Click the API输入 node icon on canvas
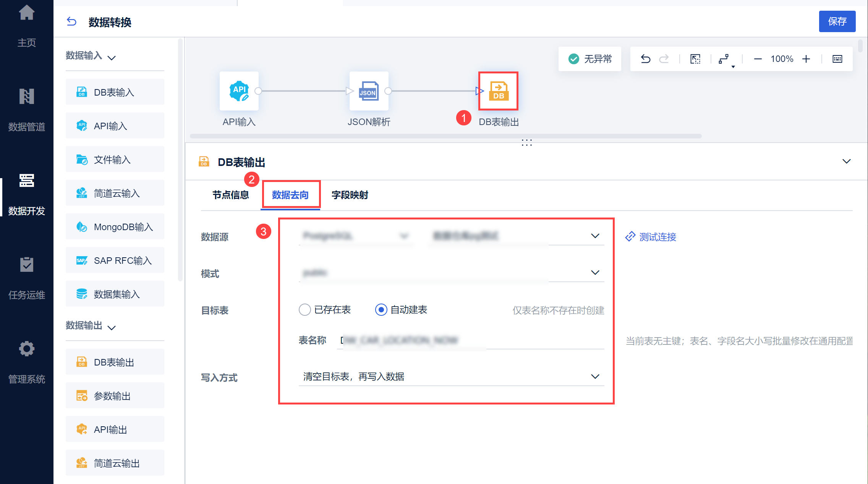This screenshot has height=484, width=868. click(239, 91)
